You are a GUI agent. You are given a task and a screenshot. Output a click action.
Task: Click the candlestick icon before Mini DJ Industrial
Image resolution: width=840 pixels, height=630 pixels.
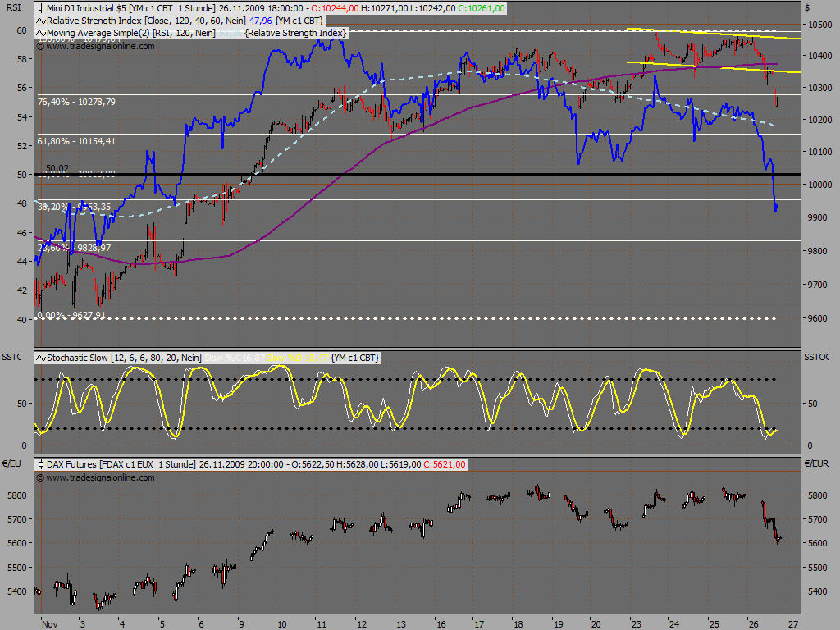[41, 8]
